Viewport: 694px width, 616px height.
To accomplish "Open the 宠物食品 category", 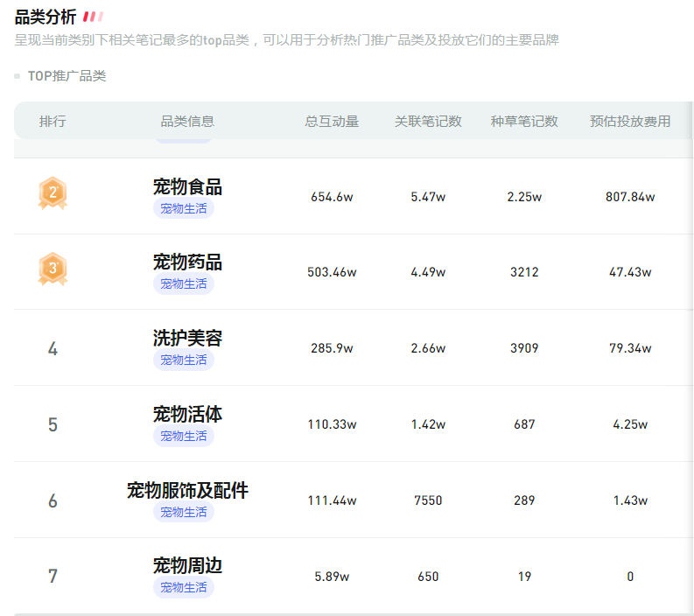I will [x=187, y=186].
